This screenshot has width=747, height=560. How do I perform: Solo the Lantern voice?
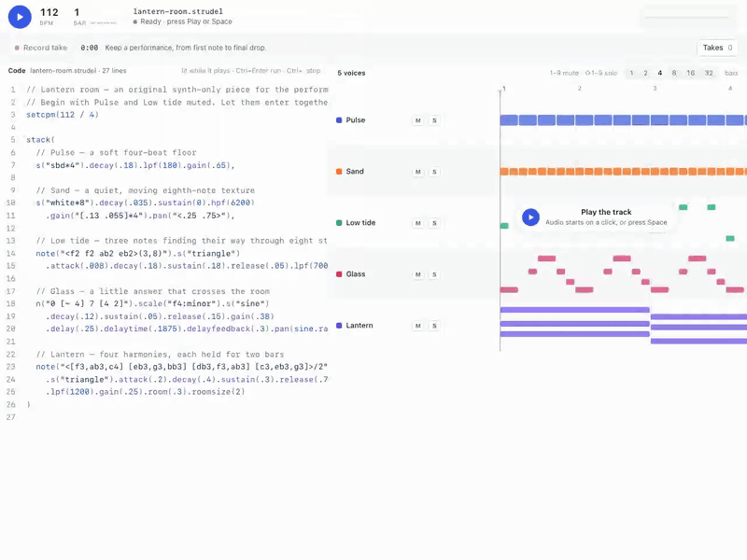tap(434, 326)
